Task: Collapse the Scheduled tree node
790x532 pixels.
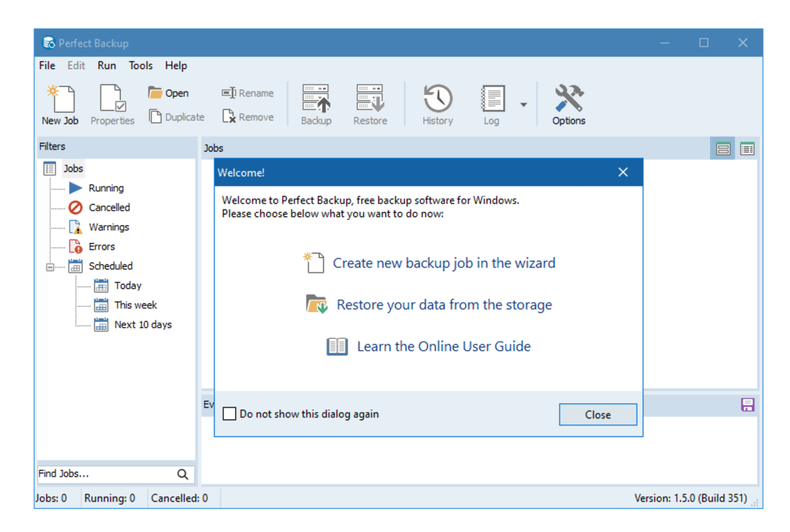Action: point(50,267)
